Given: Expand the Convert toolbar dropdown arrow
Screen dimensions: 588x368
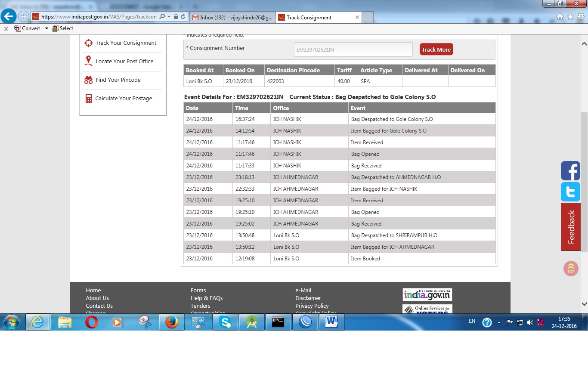Looking at the screenshot, I should click(46, 28).
